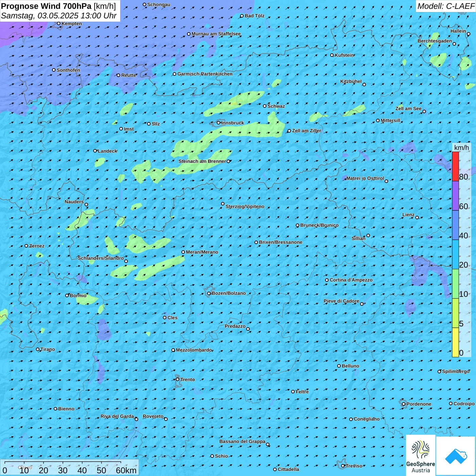Click the Lienz location dot
This screenshot has width=476, height=476.
417,218
